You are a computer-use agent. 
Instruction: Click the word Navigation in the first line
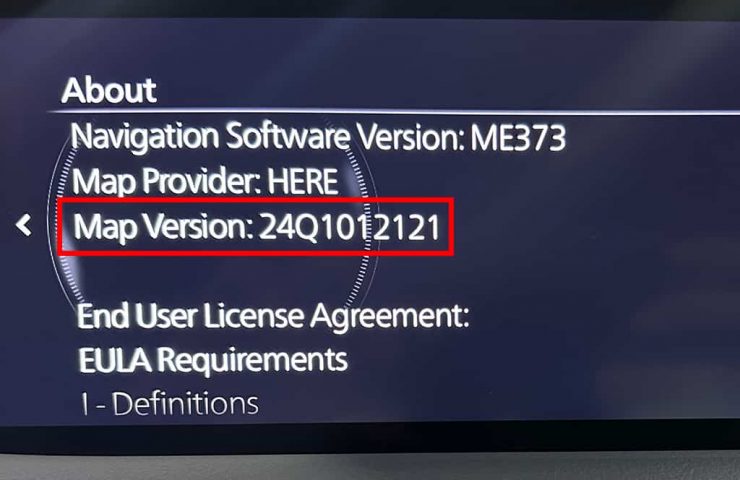pos(145,137)
